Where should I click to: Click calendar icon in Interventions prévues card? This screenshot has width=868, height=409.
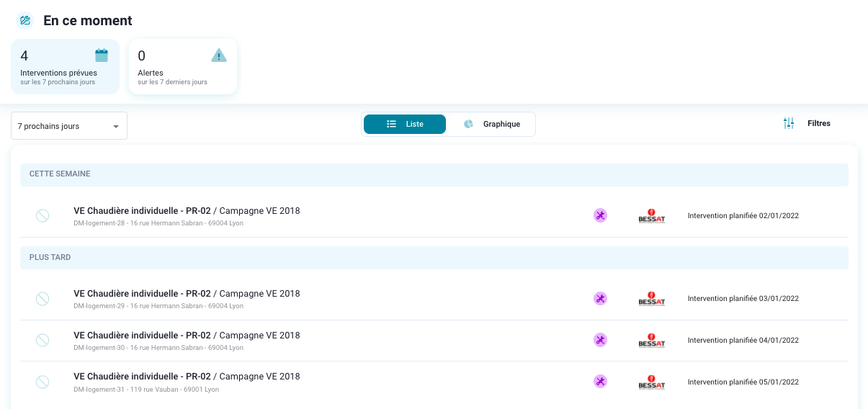pos(102,55)
